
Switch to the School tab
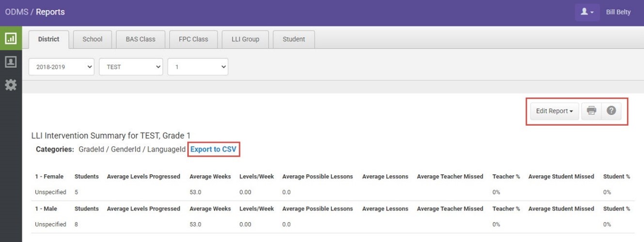92,39
